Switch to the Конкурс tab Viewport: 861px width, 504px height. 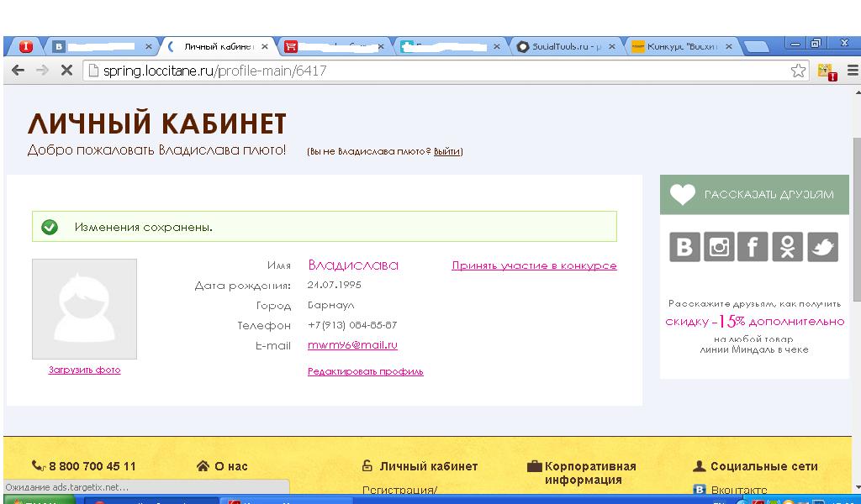pos(682,46)
